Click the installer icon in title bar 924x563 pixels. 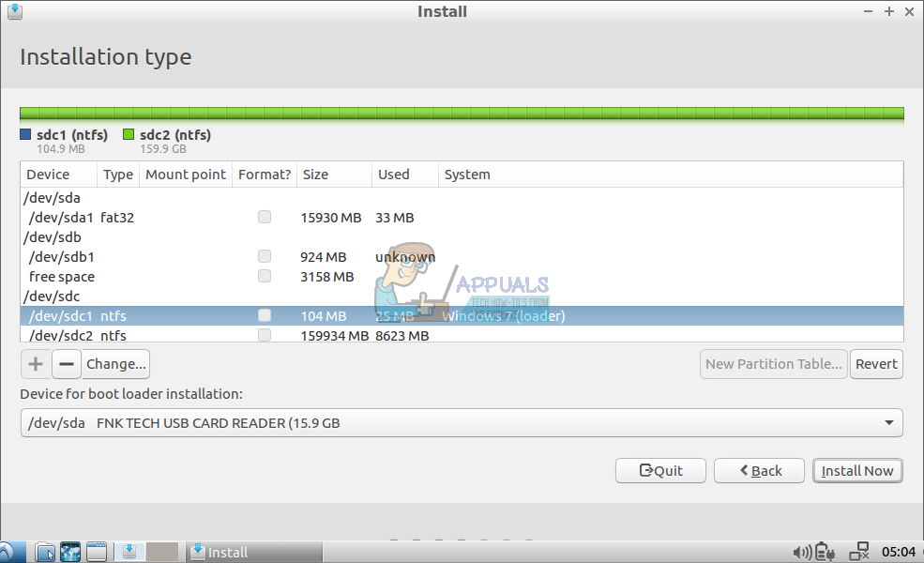(x=15, y=11)
